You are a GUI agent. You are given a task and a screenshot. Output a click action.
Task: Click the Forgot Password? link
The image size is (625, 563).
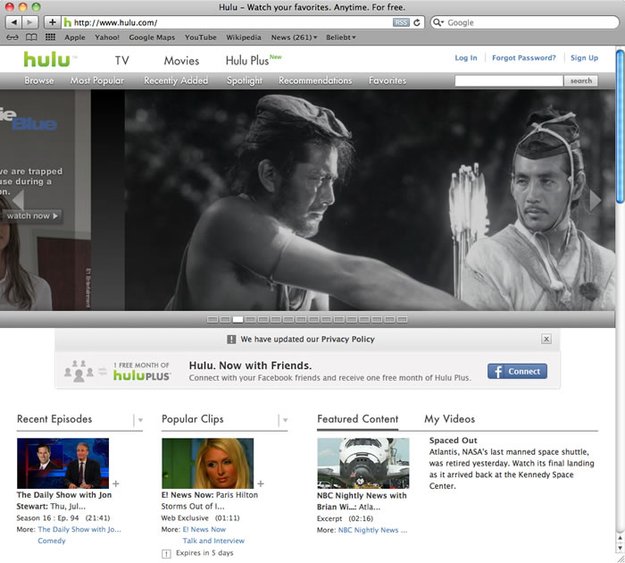[x=524, y=58]
